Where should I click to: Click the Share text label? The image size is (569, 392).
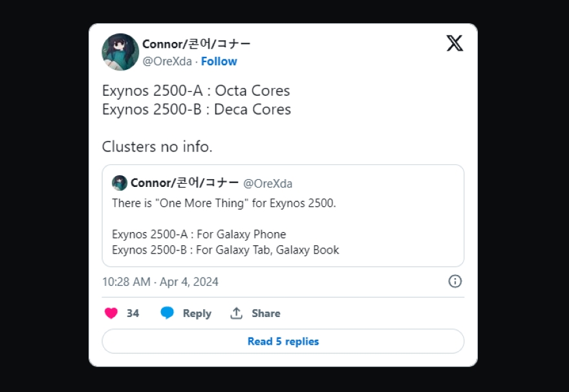tap(266, 313)
